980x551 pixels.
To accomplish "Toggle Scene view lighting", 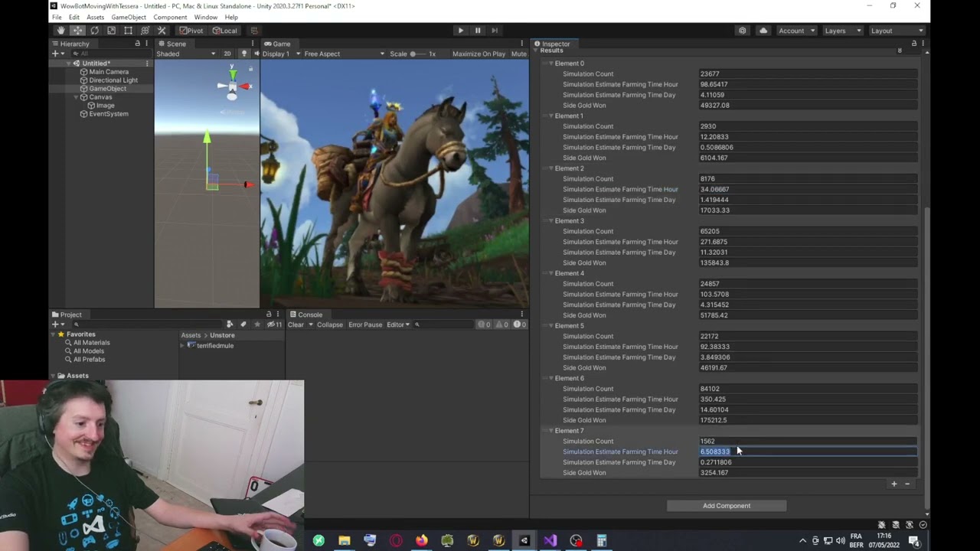I will click(243, 54).
